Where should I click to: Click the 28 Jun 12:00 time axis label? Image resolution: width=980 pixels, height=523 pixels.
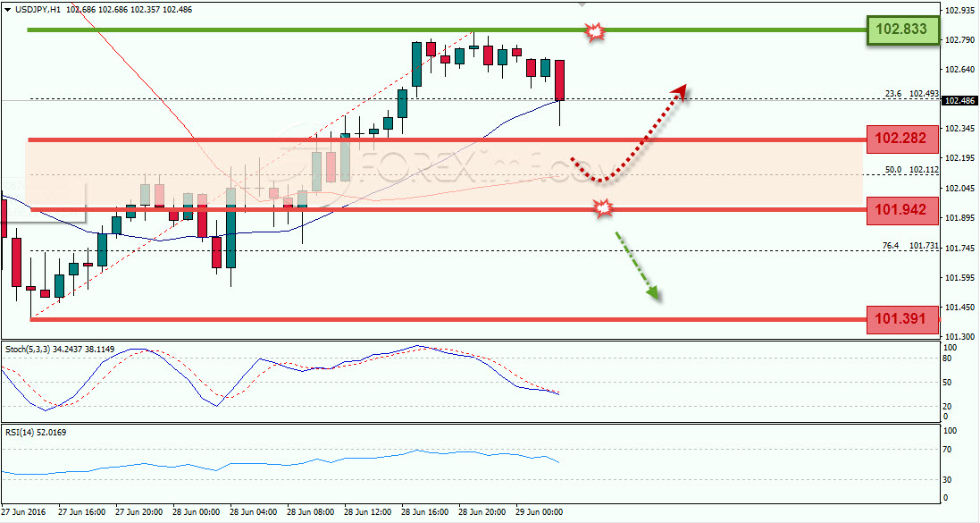pos(369,511)
